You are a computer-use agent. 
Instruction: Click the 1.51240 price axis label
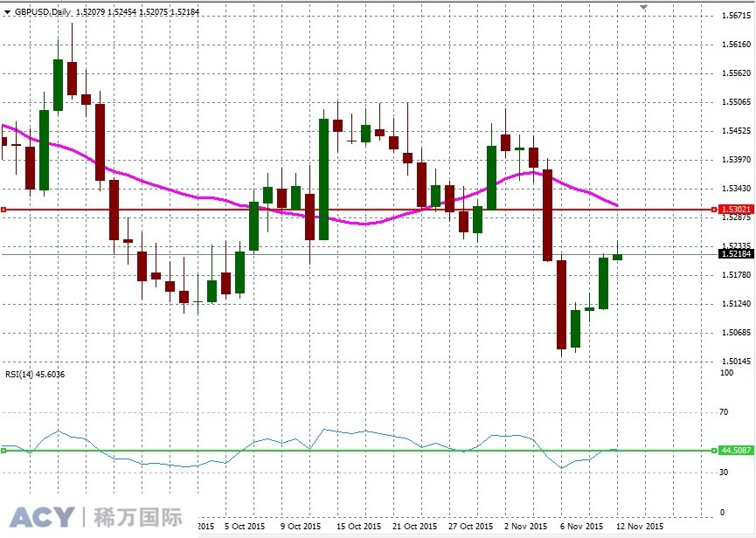736,304
